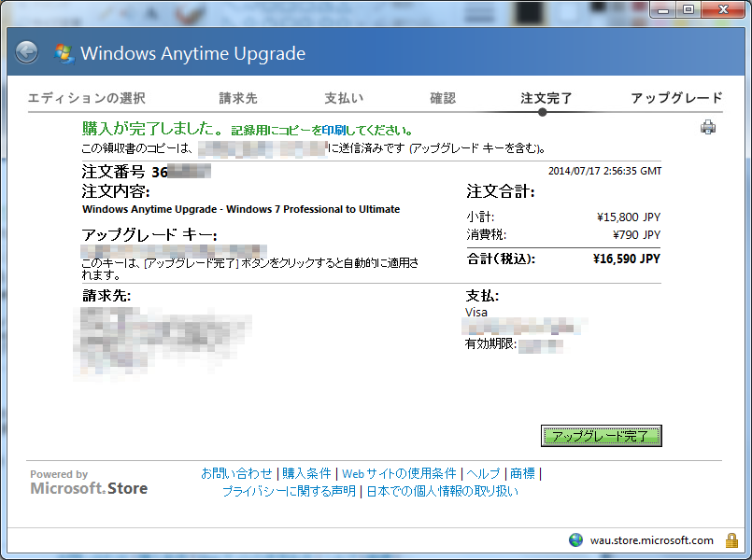Screen dimensions: 752x560
Task: Click the 合計(税込) label
Action: pos(501,259)
